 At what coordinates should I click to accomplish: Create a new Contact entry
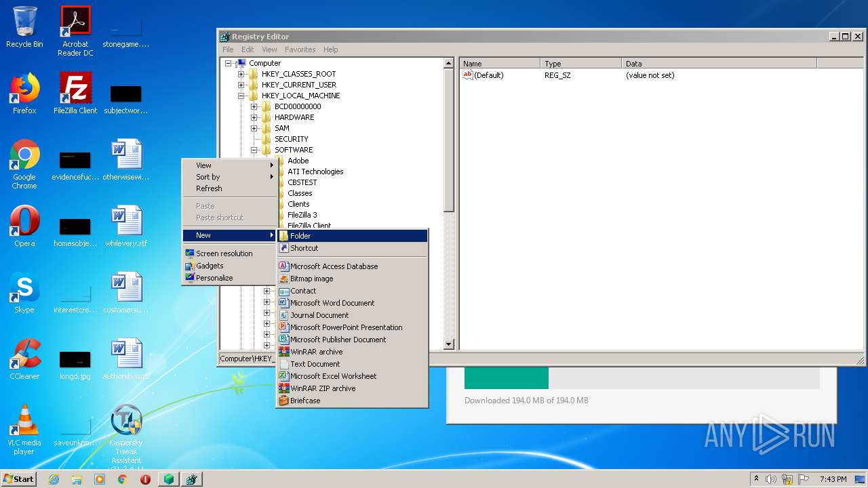[x=352, y=291]
